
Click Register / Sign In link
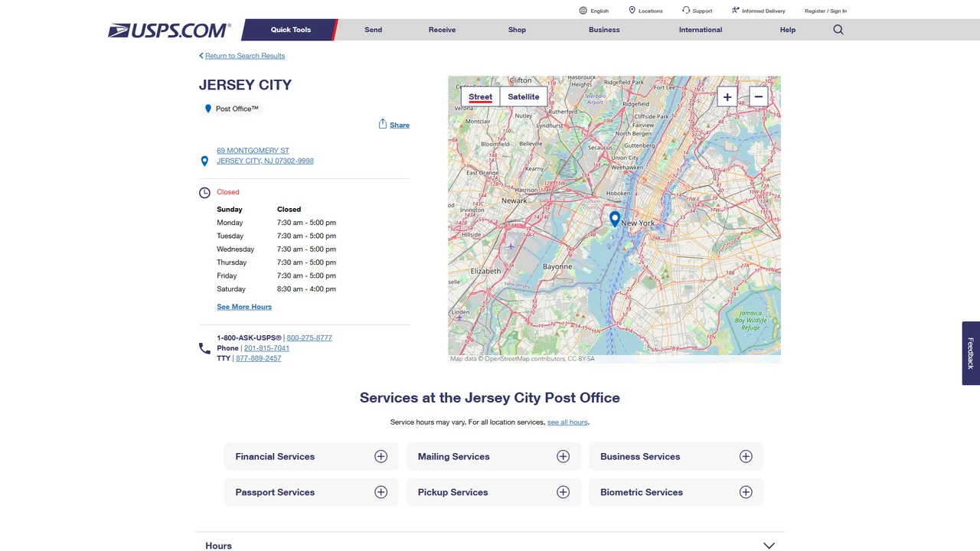825,11
